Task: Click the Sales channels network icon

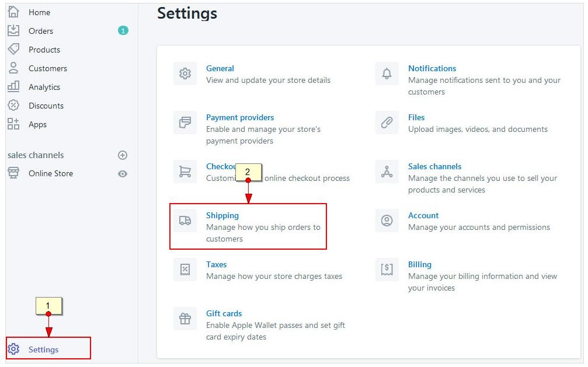Action: (387, 172)
